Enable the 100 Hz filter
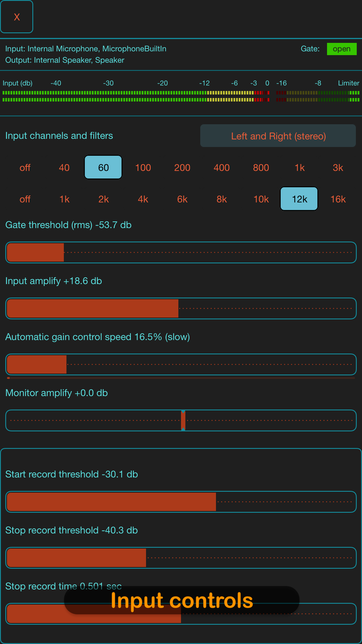Image resolution: width=362 pixels, height=644 pixels. pos(143,167)
